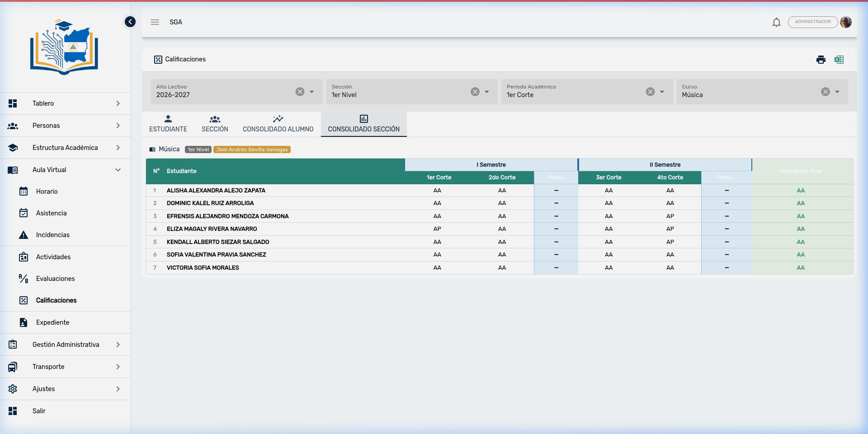Open the Sección dropdown arrow
This screenshot has width=868, height=434.
[x=487, y=92]
